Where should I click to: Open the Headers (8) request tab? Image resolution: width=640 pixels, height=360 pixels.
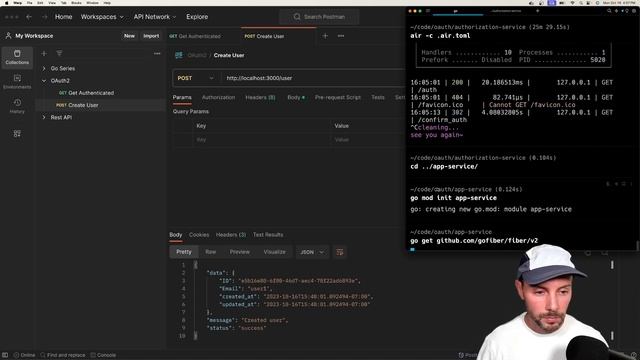click(x=260, y=98)
